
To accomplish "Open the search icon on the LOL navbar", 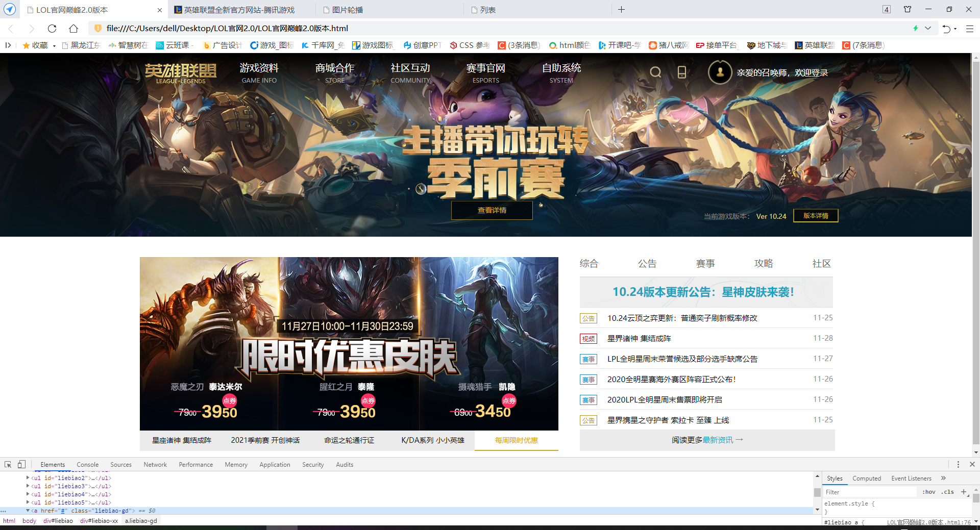I will (656, 72).
